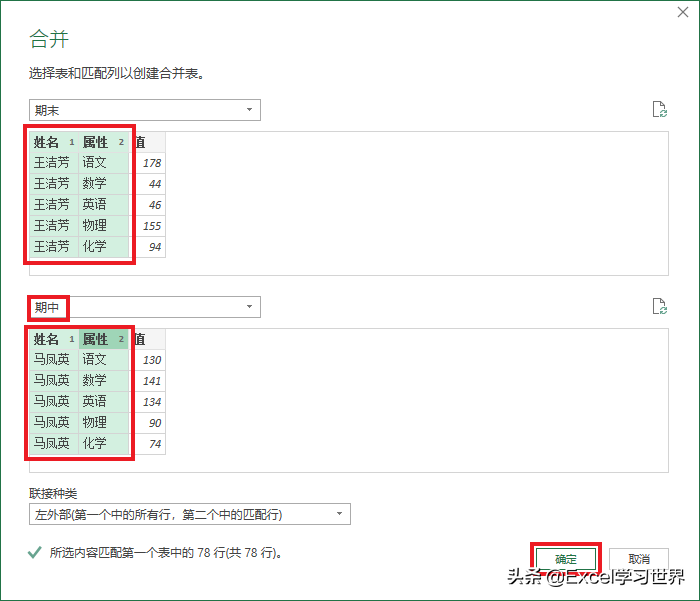Click 物理 cell in 期中 preview
Viewport: 700px width, 601px height.
tap(104, 423)
